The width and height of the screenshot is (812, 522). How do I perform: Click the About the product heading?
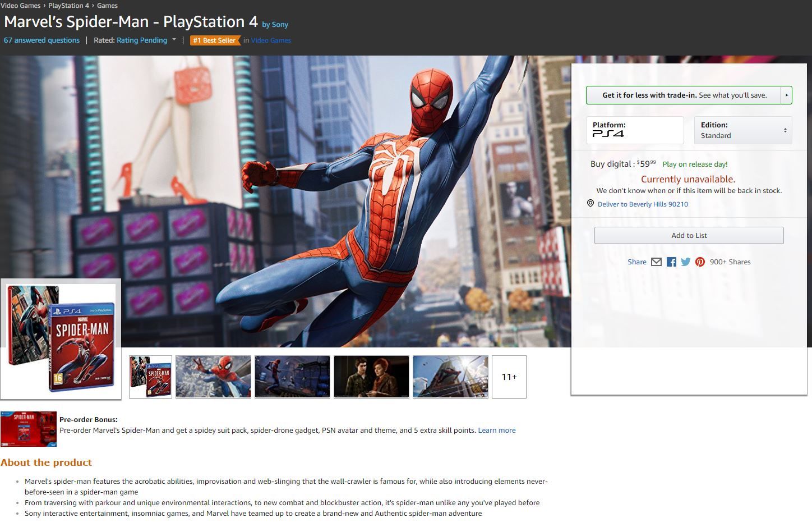(46, 463)
